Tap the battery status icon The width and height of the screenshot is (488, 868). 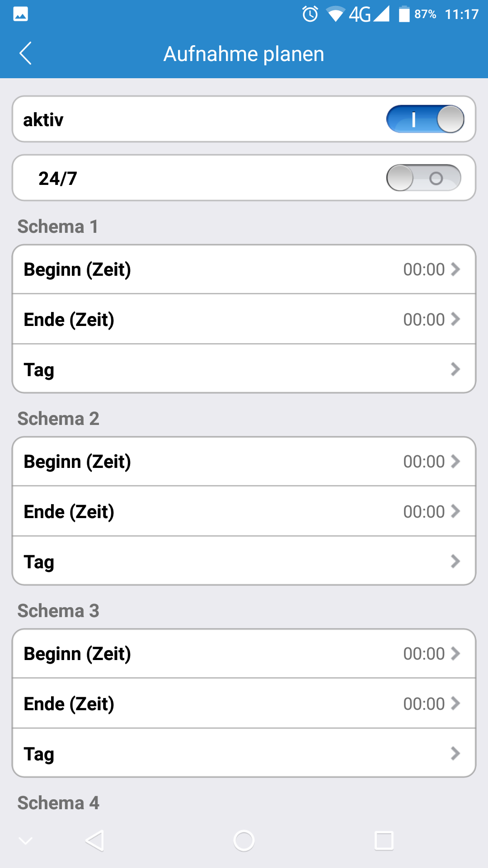click(x=404, y=14)
